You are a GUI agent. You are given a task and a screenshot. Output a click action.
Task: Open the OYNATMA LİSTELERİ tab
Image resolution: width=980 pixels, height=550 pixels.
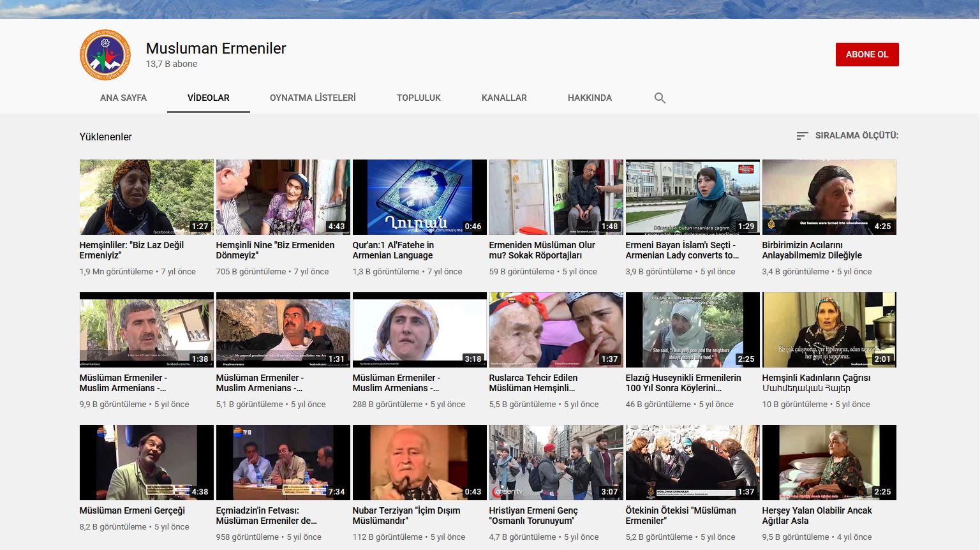[x=313, y=98]
